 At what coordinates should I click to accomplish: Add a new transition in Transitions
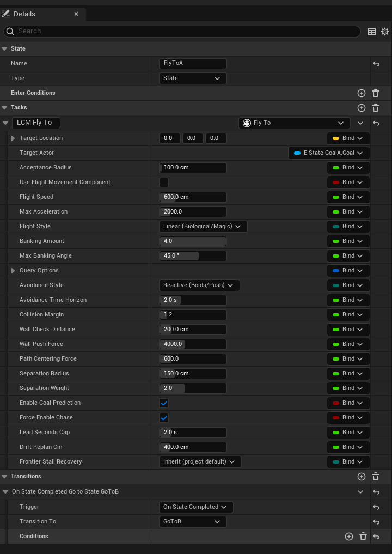coord(362,477)
